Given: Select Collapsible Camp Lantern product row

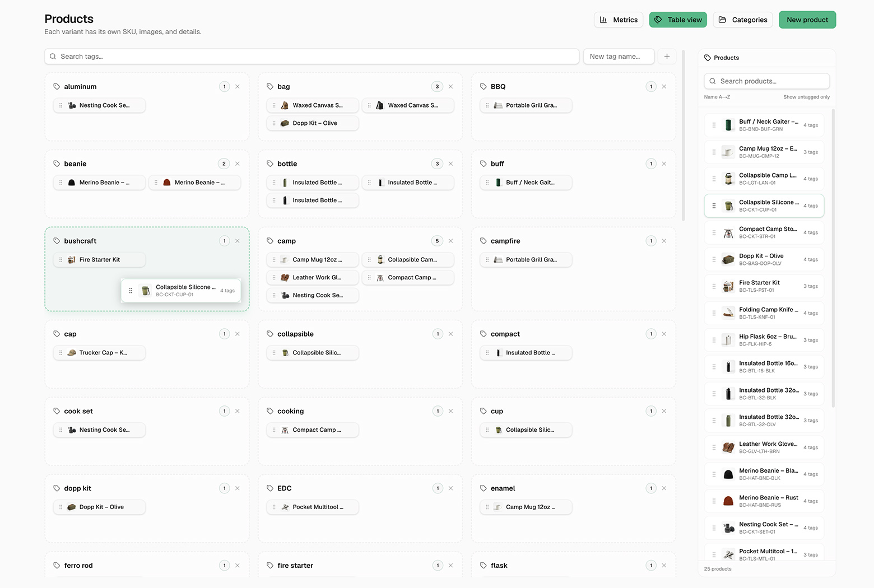Looking at the screenshot, I should (x=764, y=179).
